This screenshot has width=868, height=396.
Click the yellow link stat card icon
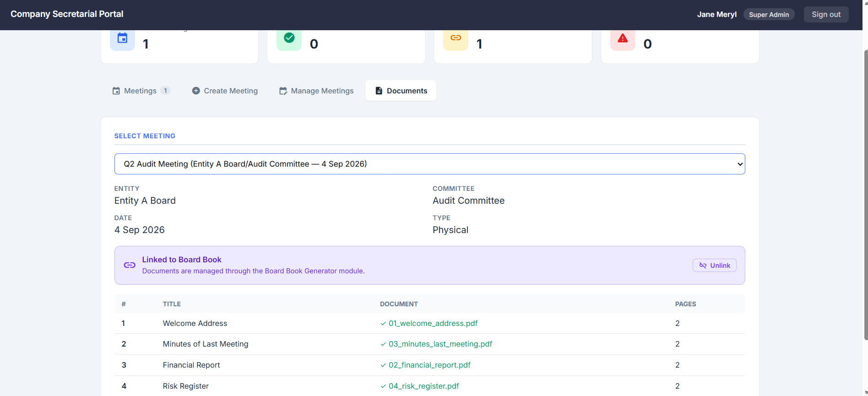point(456,38)
